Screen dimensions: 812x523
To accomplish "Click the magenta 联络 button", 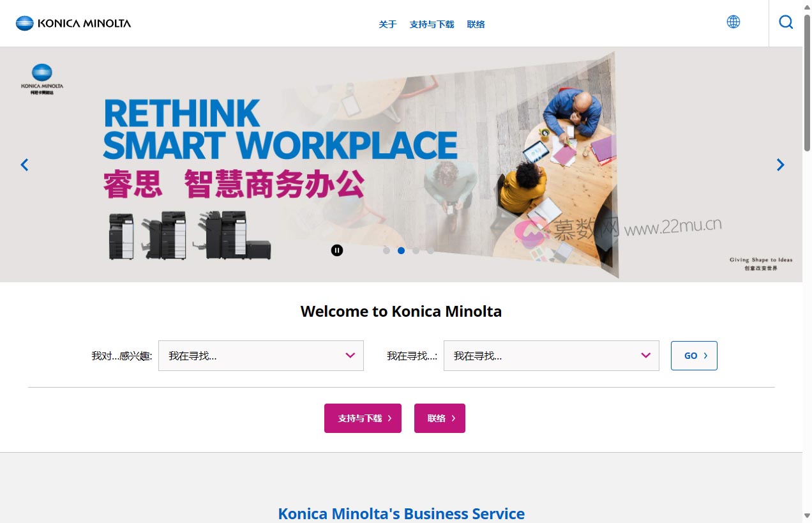I will click(x=440, y=418).
